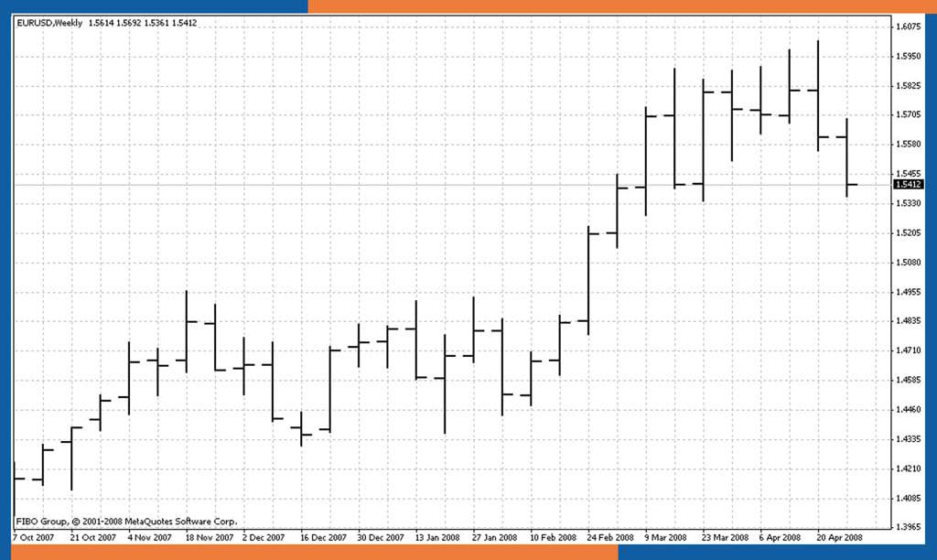Click the OHLC values in chart header
The width and height of the screenshot is (937, 560).
(142, 23)
